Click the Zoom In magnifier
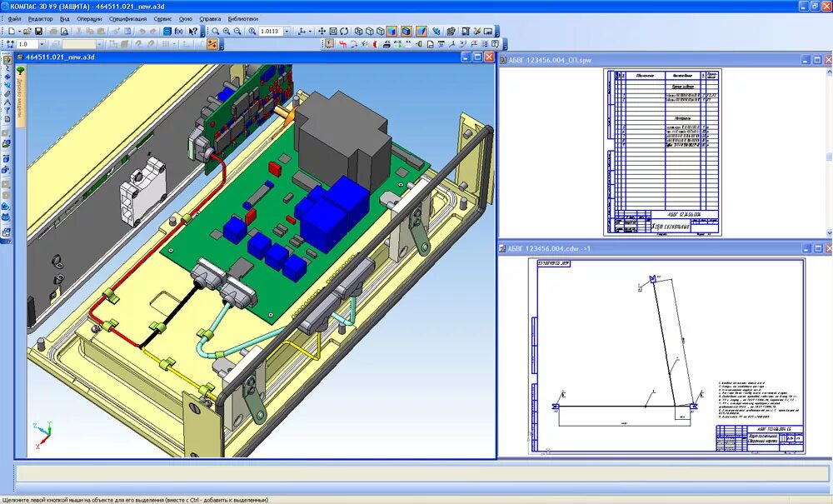Screen dimensions: 833x504 pos(227,32)
